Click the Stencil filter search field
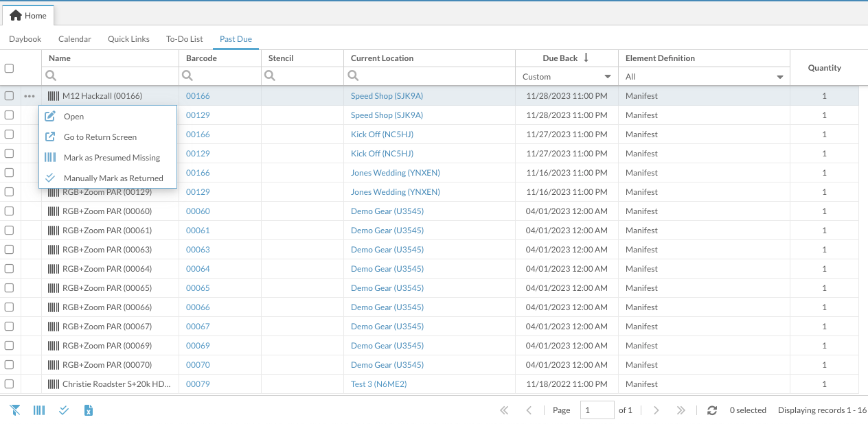Viewport: 868px width, 424px height. 302,76
